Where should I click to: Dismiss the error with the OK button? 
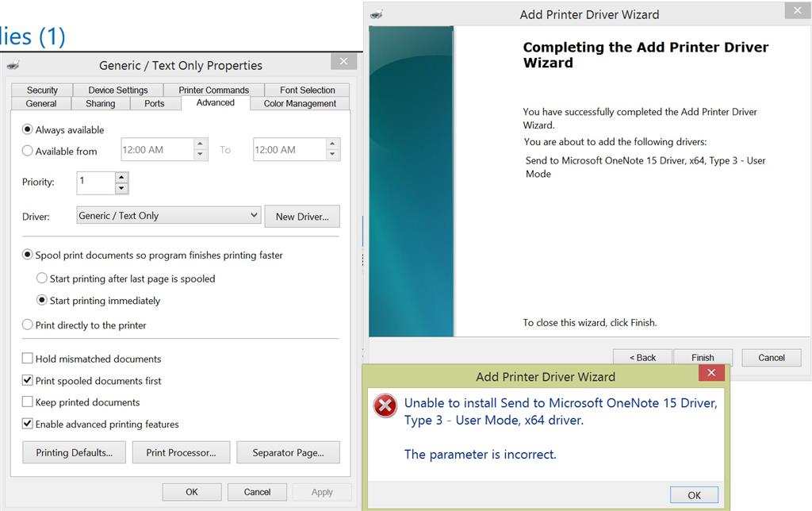coord(694,494)
